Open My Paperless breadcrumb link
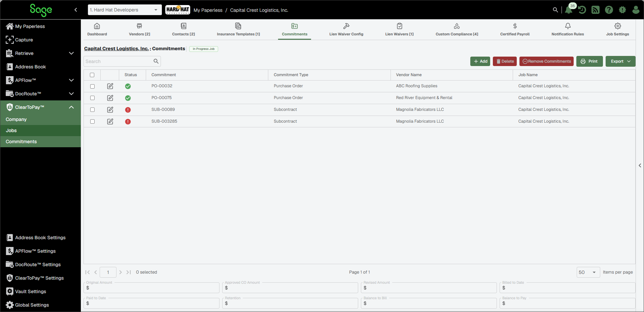 point(208,10)
